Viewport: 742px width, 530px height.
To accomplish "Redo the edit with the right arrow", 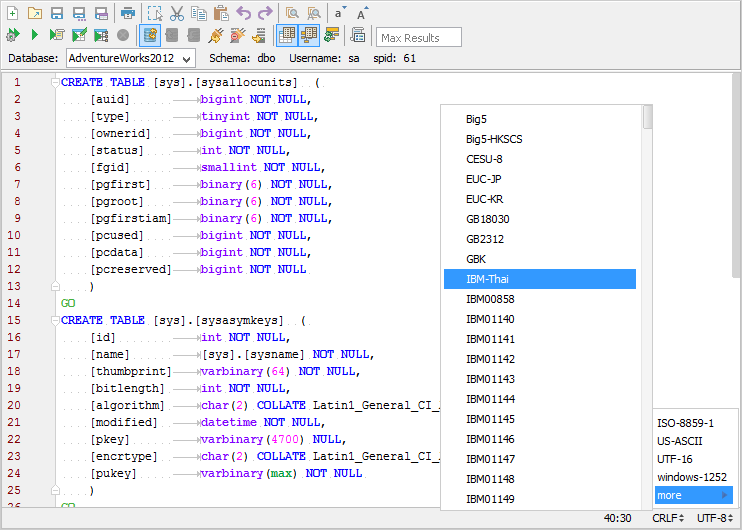I will pyautogui.click(x=265, y=13).
